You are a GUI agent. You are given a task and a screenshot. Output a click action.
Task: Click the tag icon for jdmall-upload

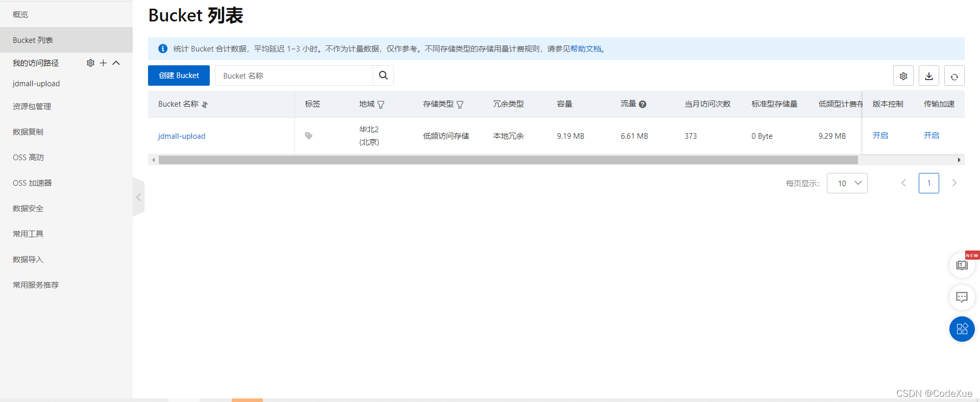(309, 136)
